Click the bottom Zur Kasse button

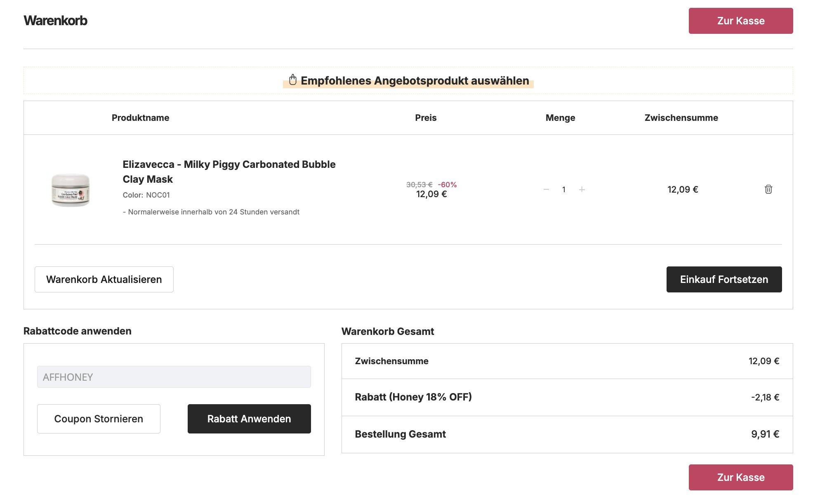tap(740, 477)
